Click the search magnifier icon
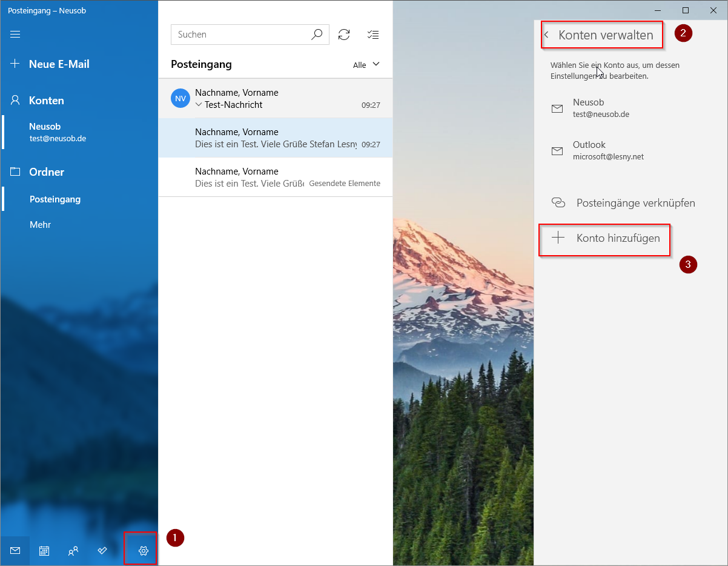 coord(317,35)
